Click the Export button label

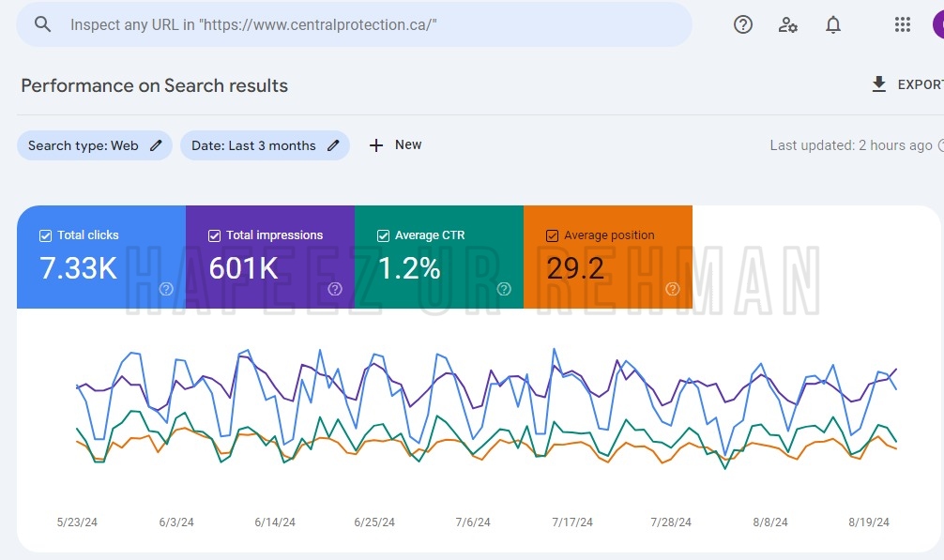(921, 84)
